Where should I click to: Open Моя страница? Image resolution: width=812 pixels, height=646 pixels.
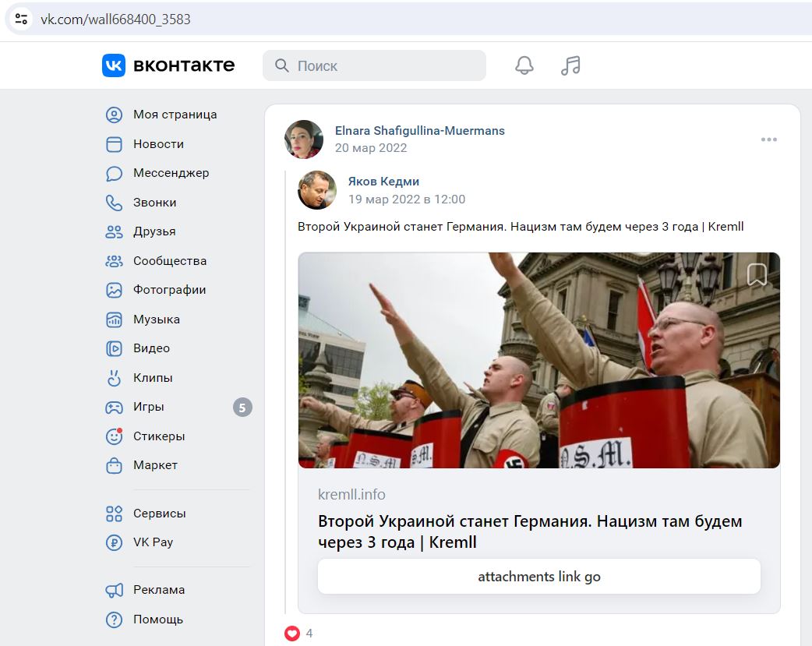coord(175,115)
